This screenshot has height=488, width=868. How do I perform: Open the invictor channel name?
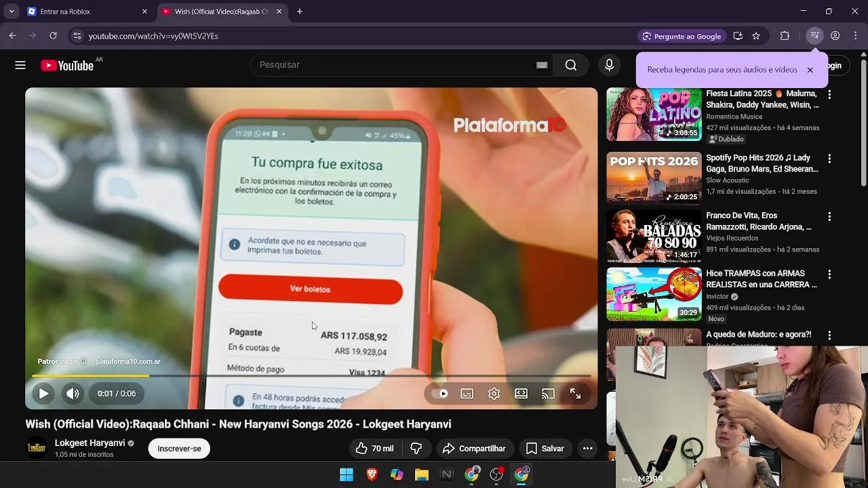coord(717,297)
